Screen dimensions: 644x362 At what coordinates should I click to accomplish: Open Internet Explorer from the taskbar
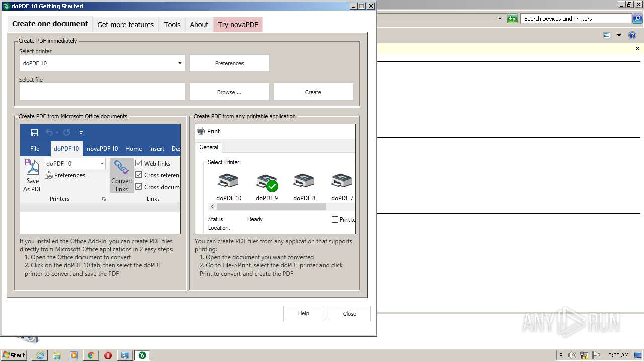click(x=40, y=355)
